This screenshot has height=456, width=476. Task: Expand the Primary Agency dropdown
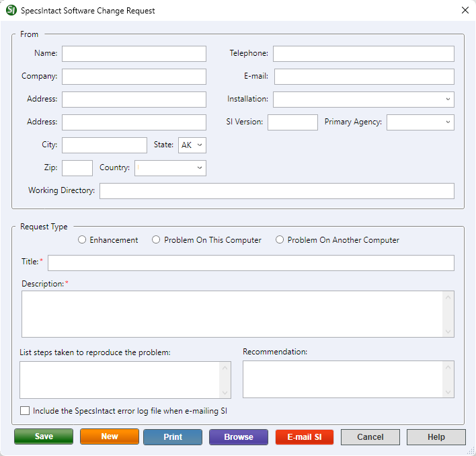pos(420,122)
